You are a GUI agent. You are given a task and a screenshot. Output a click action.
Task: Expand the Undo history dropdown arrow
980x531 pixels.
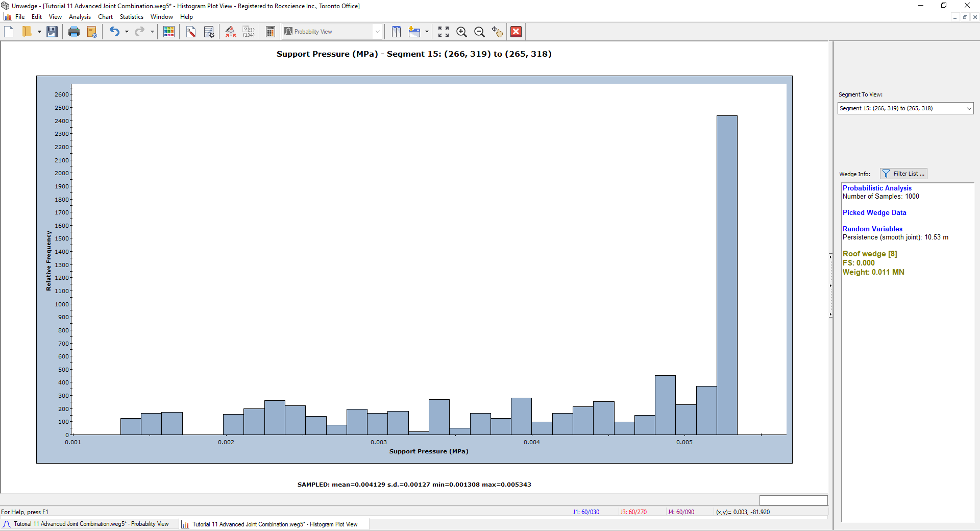click(x=127, y=32)
